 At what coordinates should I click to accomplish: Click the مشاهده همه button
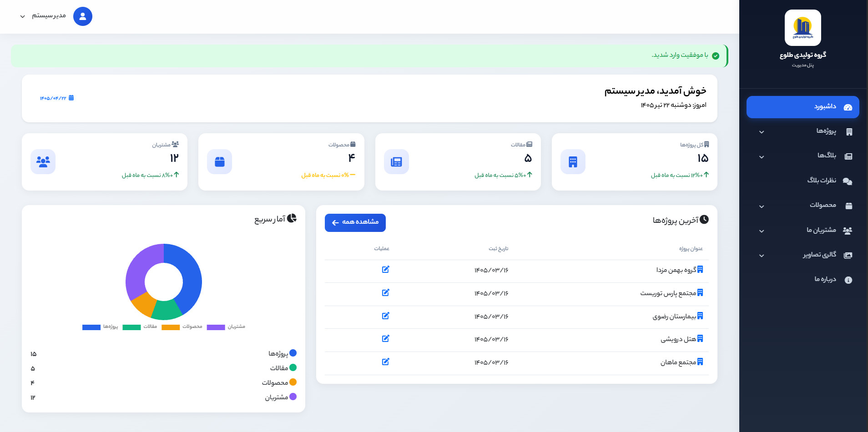tap(355, 223)
